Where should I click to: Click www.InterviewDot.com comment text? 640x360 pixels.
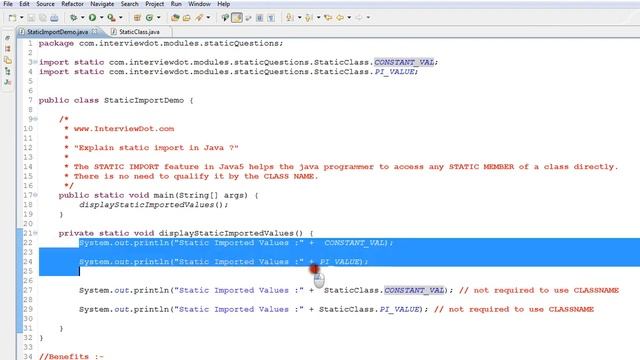pyautogui.click(x=124, y=129)
